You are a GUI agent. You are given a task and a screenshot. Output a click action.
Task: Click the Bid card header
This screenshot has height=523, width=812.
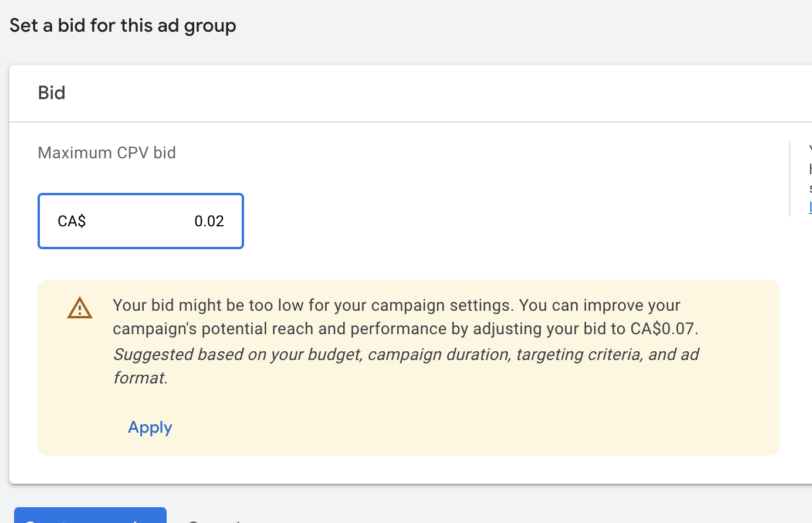point(52,93)
